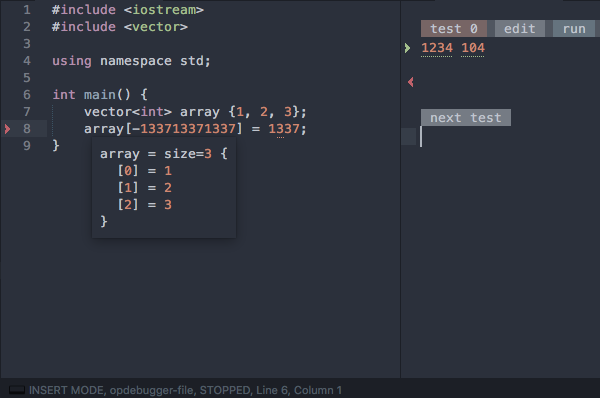This screenshot has height=398, width=600.
Task: Click '<iostream>' in the first include
Action: point(164,10)
